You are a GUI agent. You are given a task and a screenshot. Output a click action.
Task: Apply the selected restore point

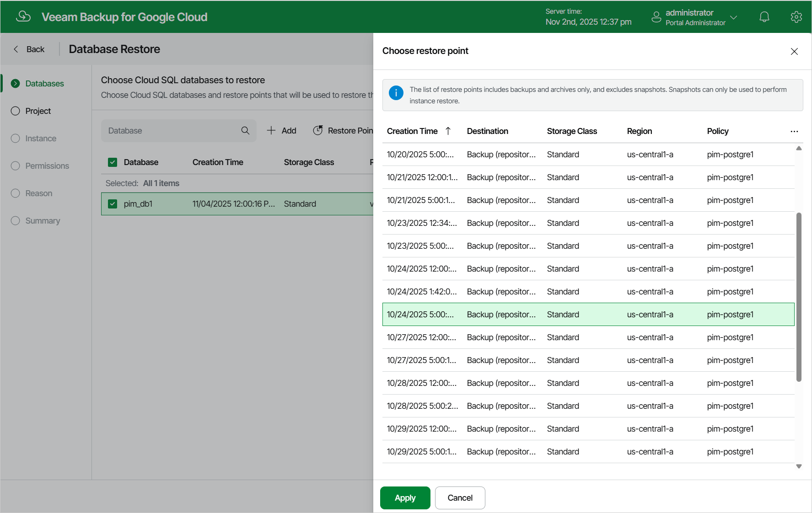[x=405, y=498]
